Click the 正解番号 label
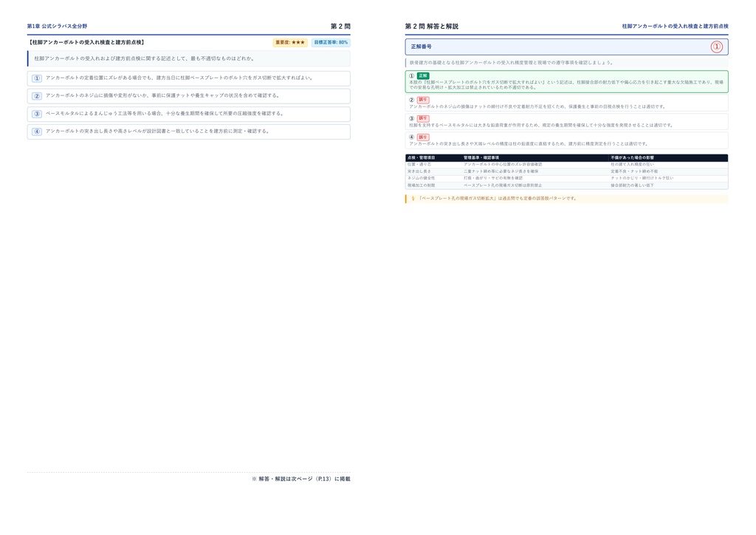Screen dimensions: 756x535 tap(422, 47)
